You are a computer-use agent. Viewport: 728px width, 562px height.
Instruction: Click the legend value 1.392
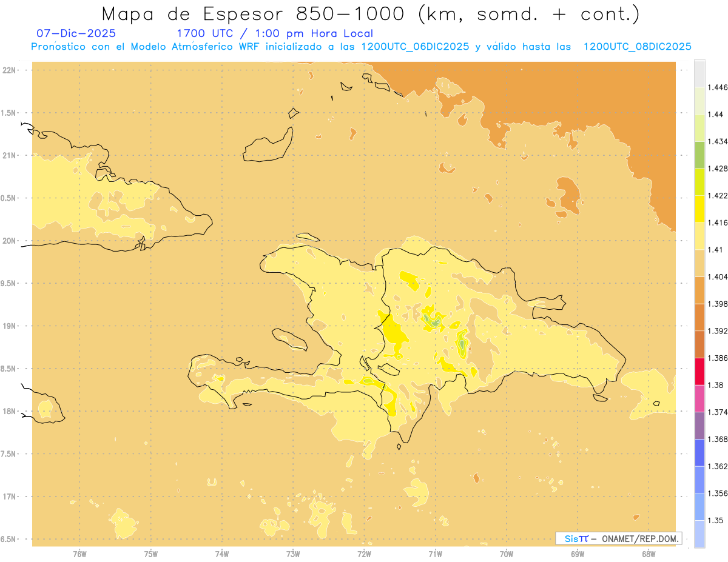point(718,331)
